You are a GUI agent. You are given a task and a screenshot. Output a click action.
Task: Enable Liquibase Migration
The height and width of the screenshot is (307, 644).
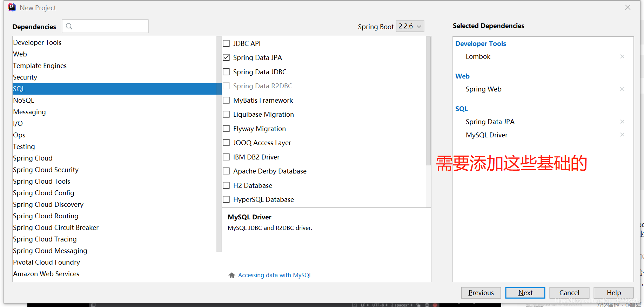(x=226, y=114)
